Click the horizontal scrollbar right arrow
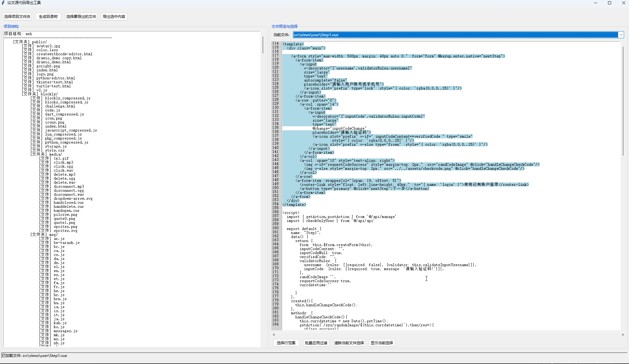The image size is (629, 364). tap(623, 334)
